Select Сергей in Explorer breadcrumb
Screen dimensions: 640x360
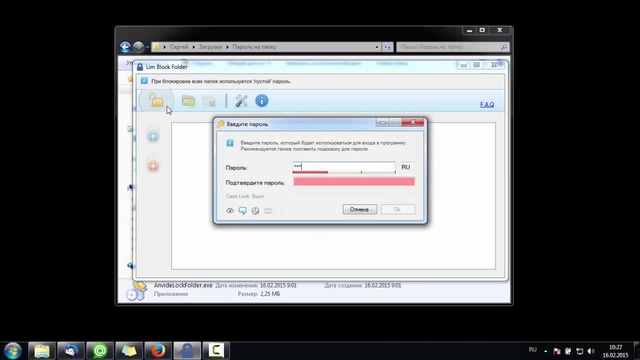pos(179,47)
